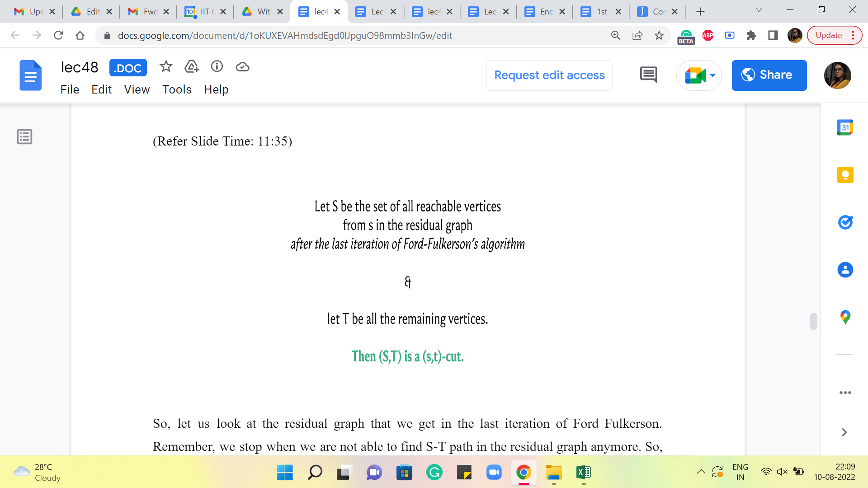The width and height of the screenshot is (868, 488).
Task: Expand the Google Meet call dropdown
Action: 713,75
